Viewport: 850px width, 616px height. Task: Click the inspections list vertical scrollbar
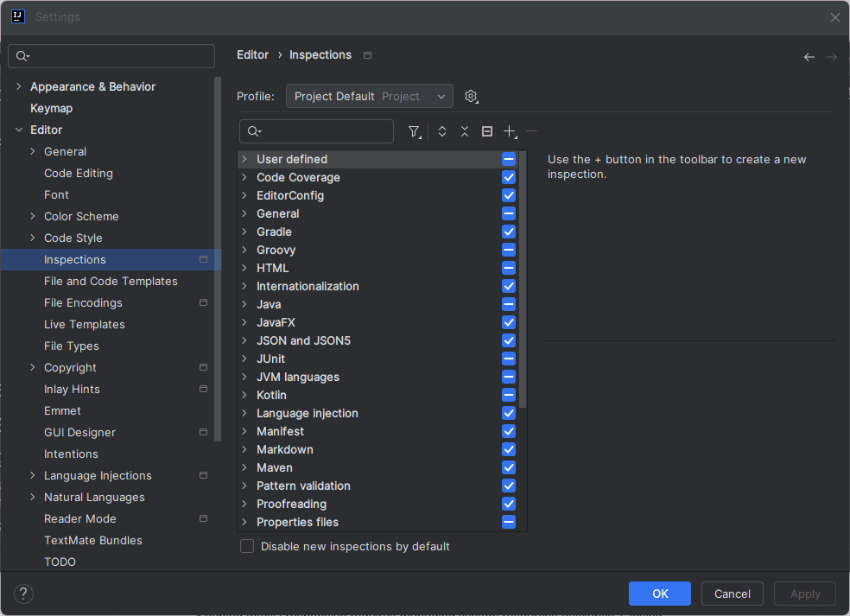[523, 279]
